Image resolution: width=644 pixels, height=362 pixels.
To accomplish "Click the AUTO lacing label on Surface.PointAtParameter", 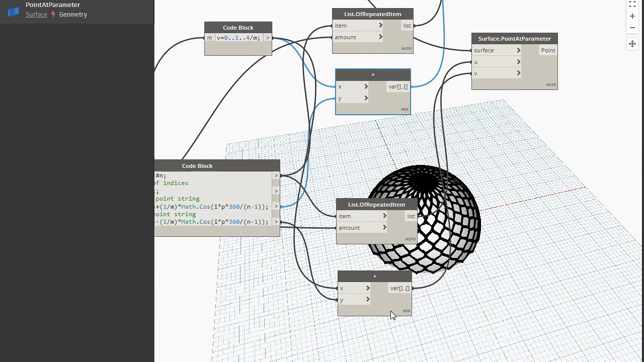I will (x=551, y=84).
